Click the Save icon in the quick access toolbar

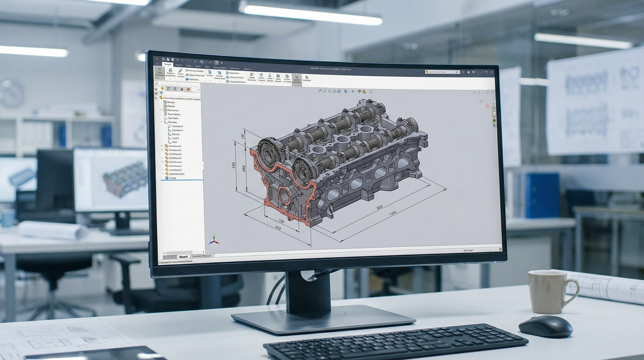(173, 60)
